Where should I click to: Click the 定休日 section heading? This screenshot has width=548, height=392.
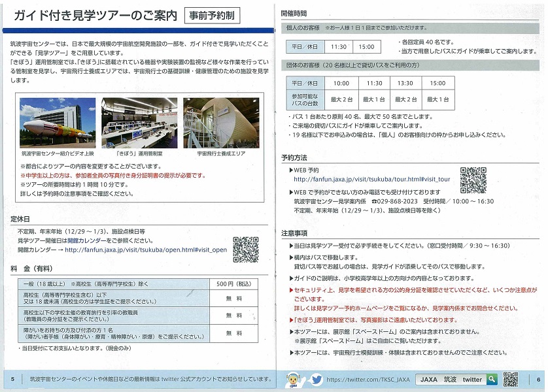pos(20,220)
